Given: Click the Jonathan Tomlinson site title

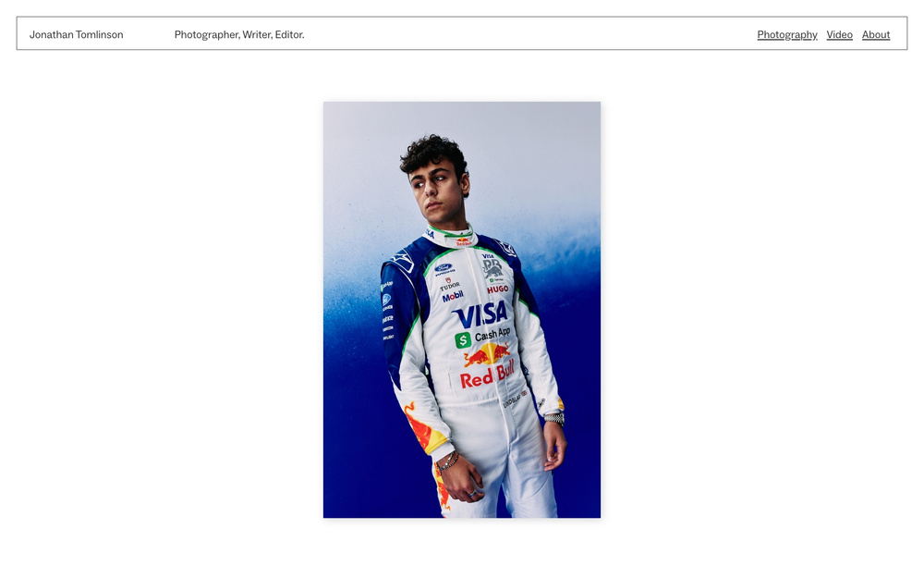Looking at the screenshot, I should (76, 35).
